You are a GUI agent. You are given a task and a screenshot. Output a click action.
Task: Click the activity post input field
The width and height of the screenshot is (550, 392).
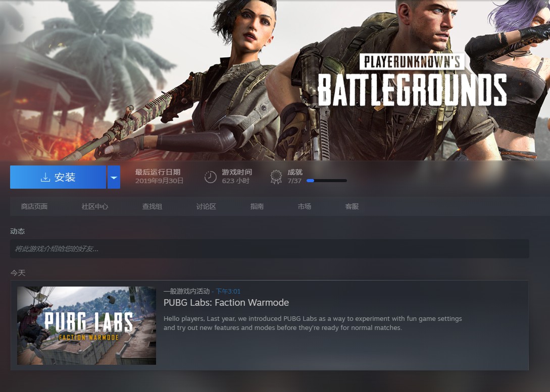click(269, 249)
